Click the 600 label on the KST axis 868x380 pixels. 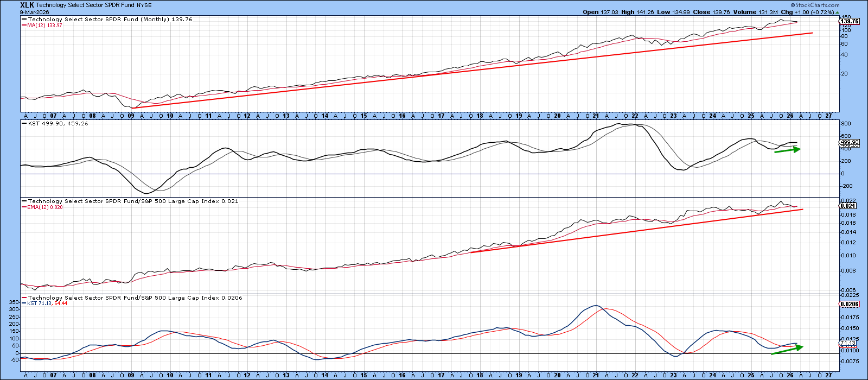pyautogui.click(x=846, y=136)
